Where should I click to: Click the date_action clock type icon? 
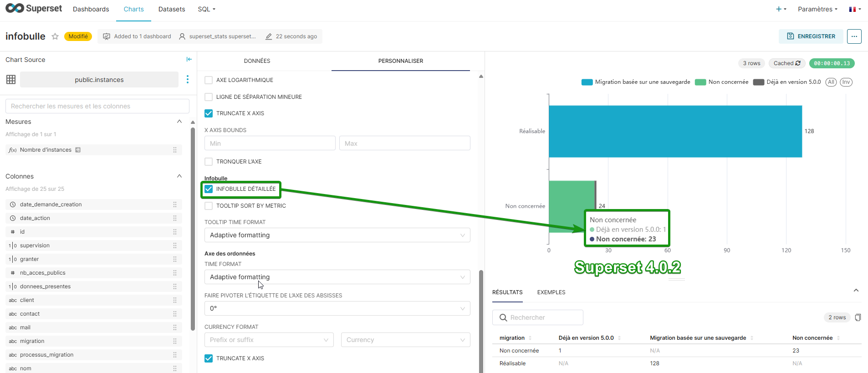click(x=13, y=218)
